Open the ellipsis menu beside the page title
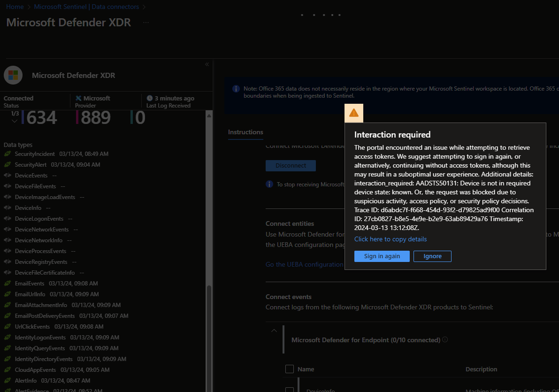 tap(146, 23)
